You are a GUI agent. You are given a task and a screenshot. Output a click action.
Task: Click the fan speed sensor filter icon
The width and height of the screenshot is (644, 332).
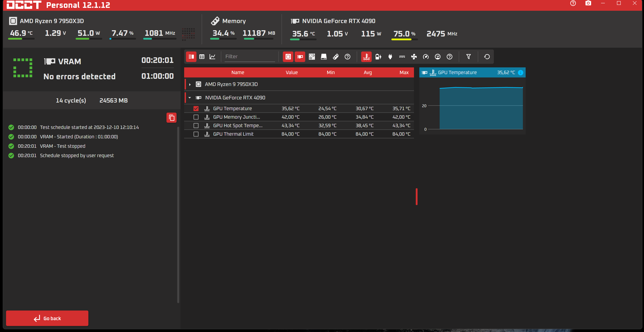(x=414, y=57)
